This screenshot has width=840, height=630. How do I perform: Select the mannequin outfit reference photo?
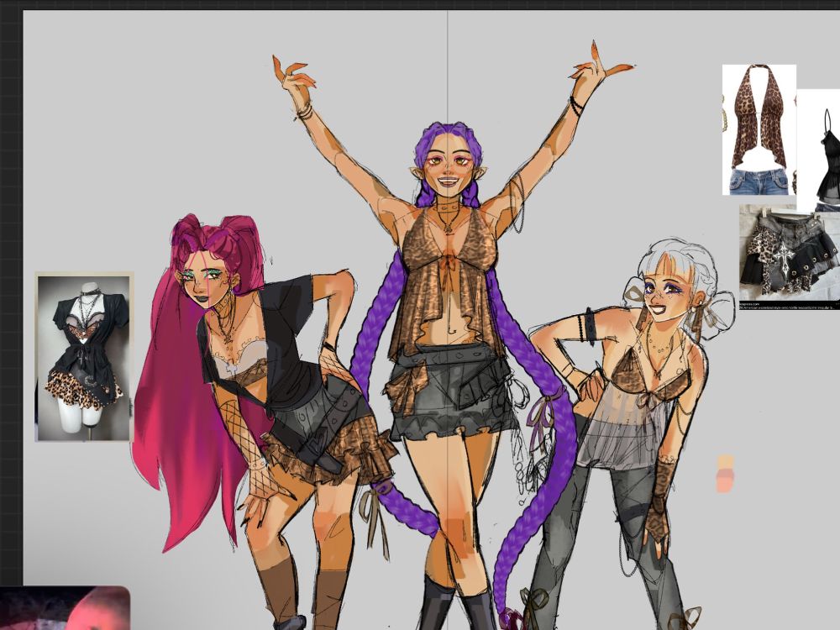[x=84, y=357]
